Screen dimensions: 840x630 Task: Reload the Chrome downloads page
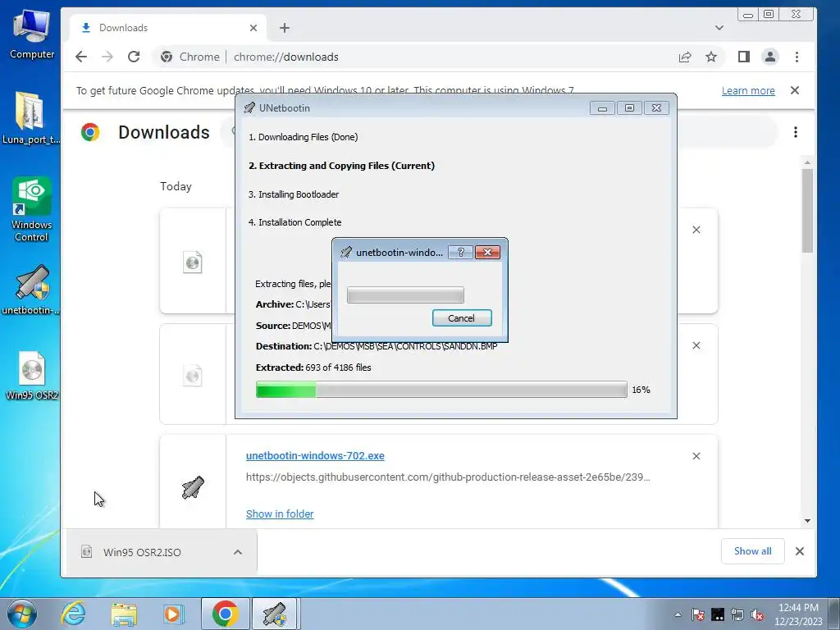[134, 57]
